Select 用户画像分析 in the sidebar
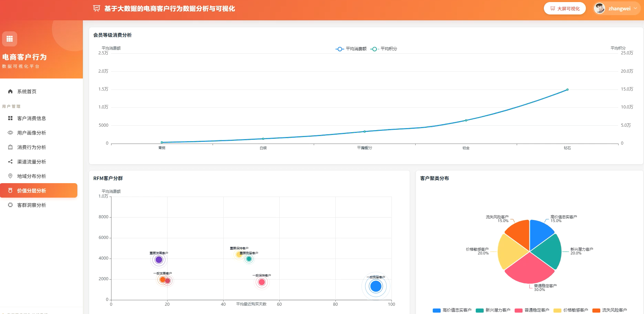The image size is (644, 314). 39,133
